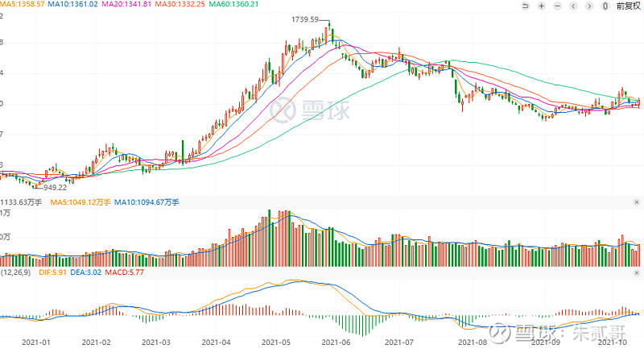
Task: Click the DEA:3.02 value
Action: tap(85, 272)
